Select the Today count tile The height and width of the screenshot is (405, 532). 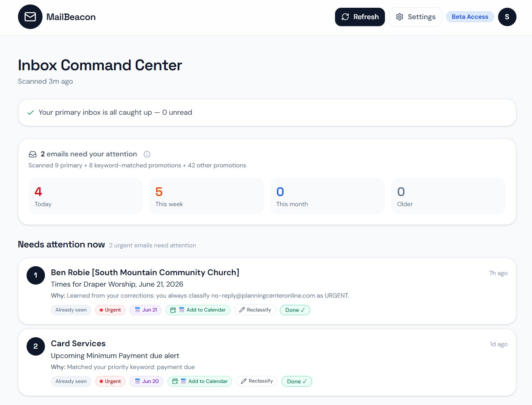(86, 196)
